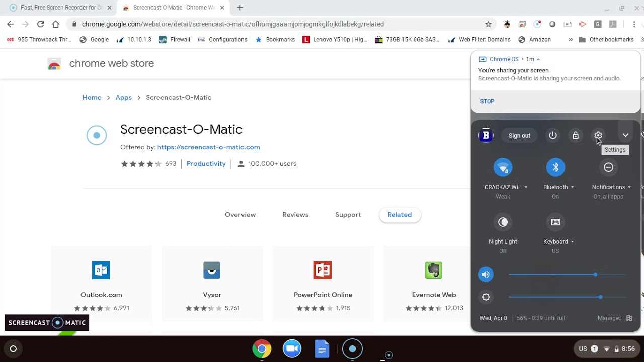The image size is (644, 362).
Task: Open Vysor related app icon
Action: click(x=212, y=270)
